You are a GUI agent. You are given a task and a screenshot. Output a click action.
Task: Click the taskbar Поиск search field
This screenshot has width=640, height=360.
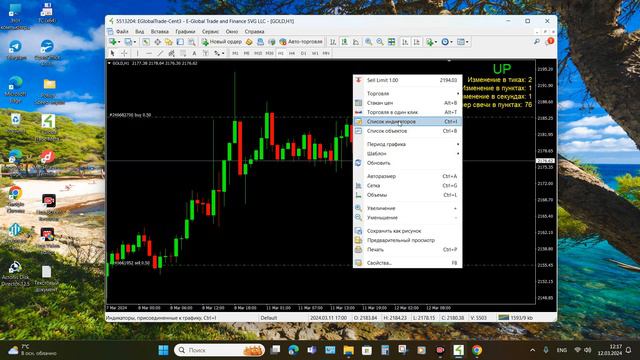(x=220, y=350)
